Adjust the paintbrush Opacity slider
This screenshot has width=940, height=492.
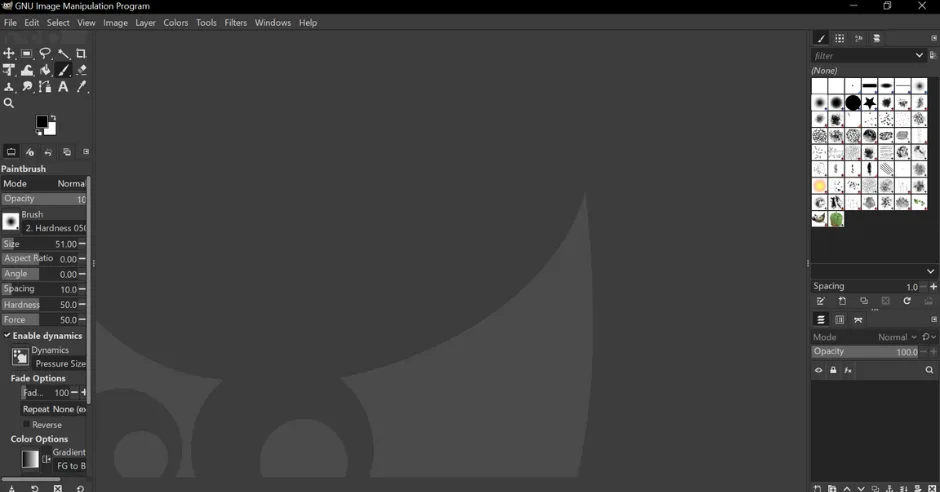[44, 199]
